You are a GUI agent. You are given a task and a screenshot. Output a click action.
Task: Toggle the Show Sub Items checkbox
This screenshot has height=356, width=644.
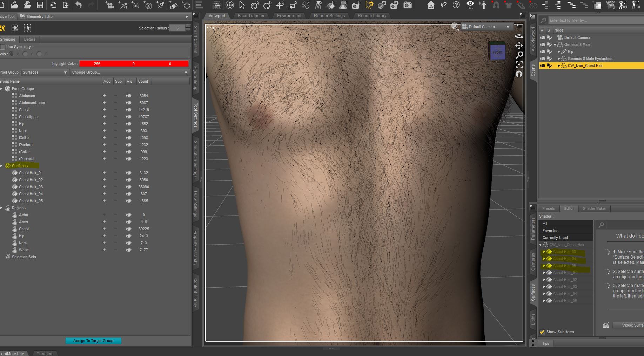[542, 332]
